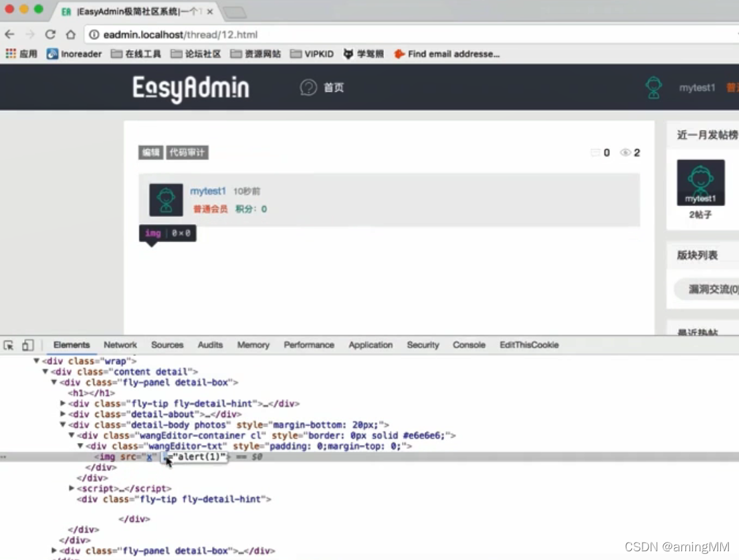Image resolution: width=739 pixels, height=560 pixels.
Task: Expand the fly-tip fly-detail-hint div node
Action: pos(63,403)
